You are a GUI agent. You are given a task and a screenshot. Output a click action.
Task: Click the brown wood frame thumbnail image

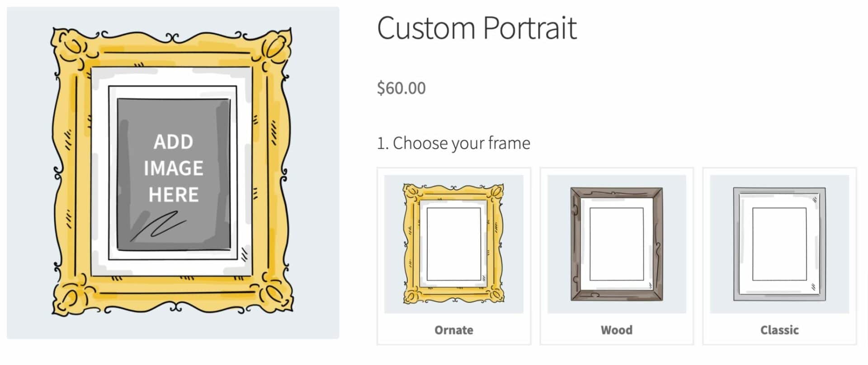click(617, 244)
